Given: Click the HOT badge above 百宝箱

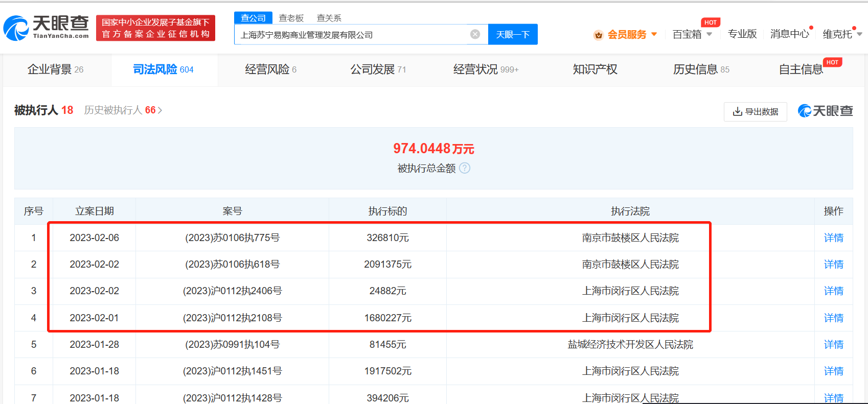Looking at the screenshot, I should [710, 22].
